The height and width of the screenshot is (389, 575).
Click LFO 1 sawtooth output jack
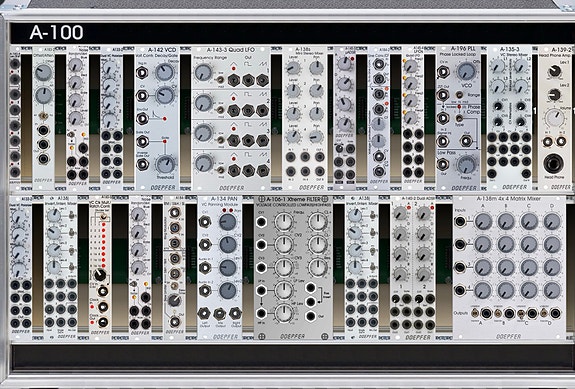[x=262, y=80]
